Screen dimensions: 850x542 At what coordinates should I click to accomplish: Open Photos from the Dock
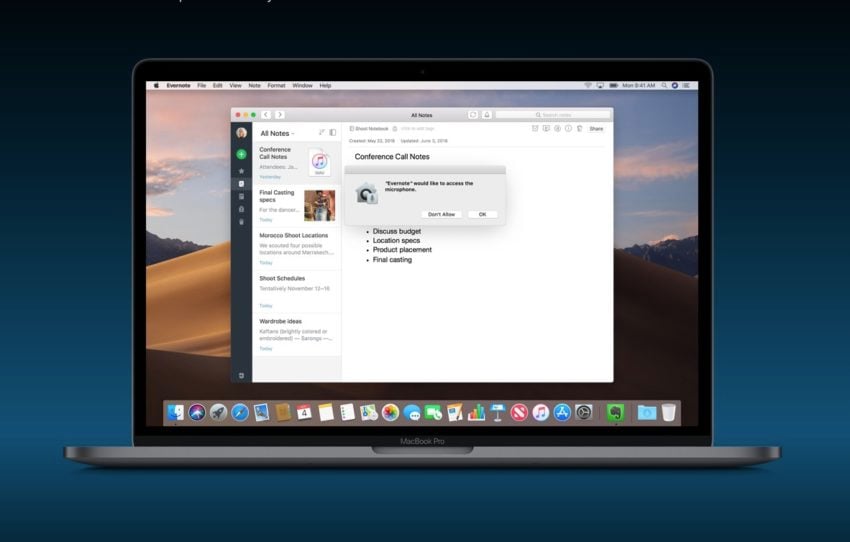coord(390,413)
